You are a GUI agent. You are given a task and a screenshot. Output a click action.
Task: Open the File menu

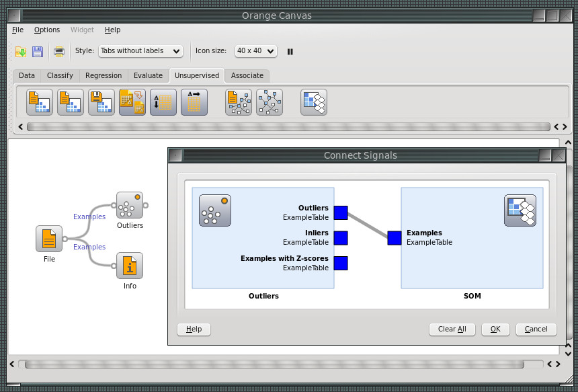tap(17, 30)
